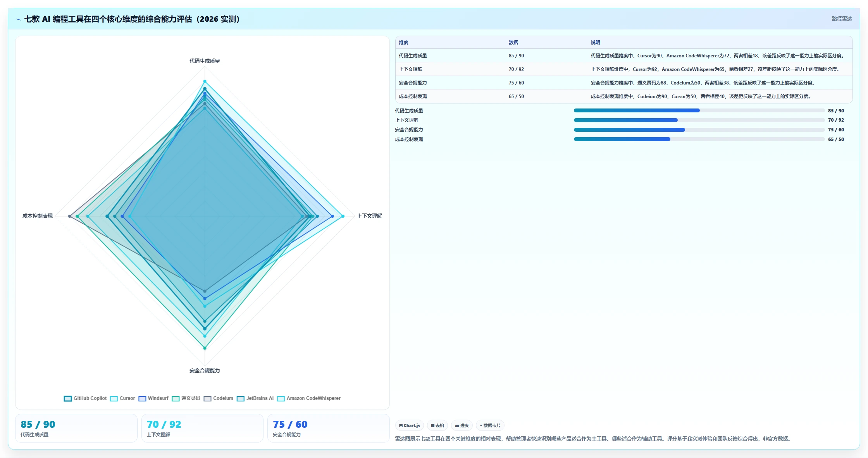Click the 安全合规能力 radar axis label
868x458 pixels.
205,370
